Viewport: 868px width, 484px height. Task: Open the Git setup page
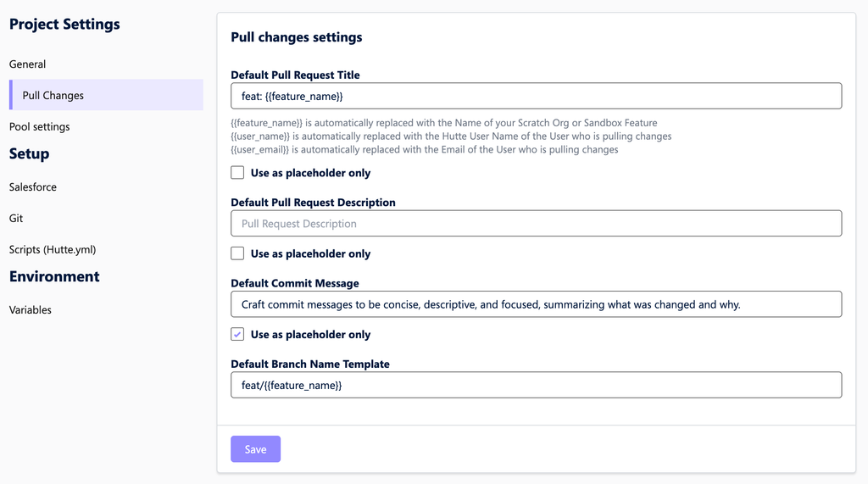[16, 219]
